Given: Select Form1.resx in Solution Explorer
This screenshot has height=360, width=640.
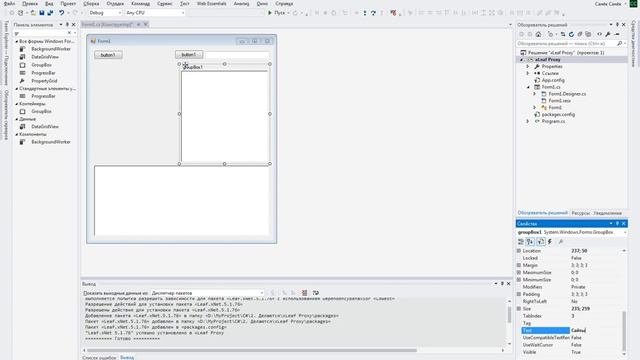Looking at the screenshot, I should point(560,101).
